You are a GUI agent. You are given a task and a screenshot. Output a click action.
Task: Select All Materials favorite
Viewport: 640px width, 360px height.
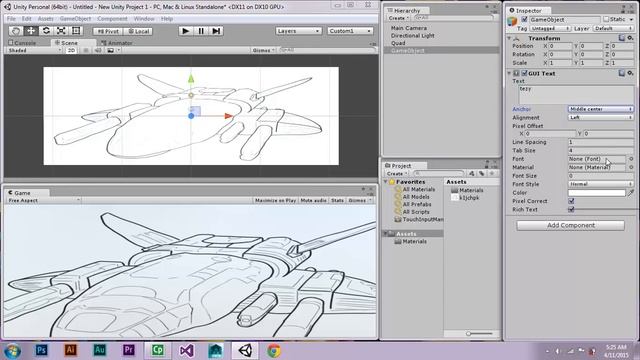(x=418, y=189)
